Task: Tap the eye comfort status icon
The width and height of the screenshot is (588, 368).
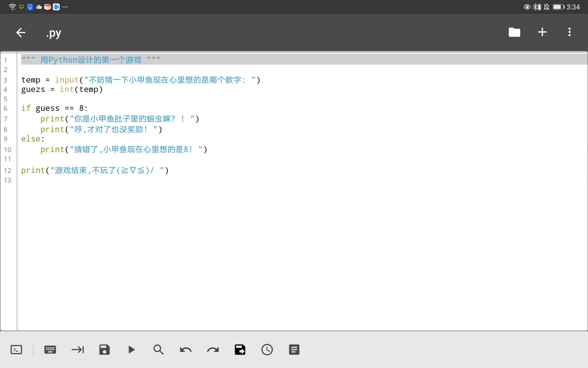Action: (527, 7)
